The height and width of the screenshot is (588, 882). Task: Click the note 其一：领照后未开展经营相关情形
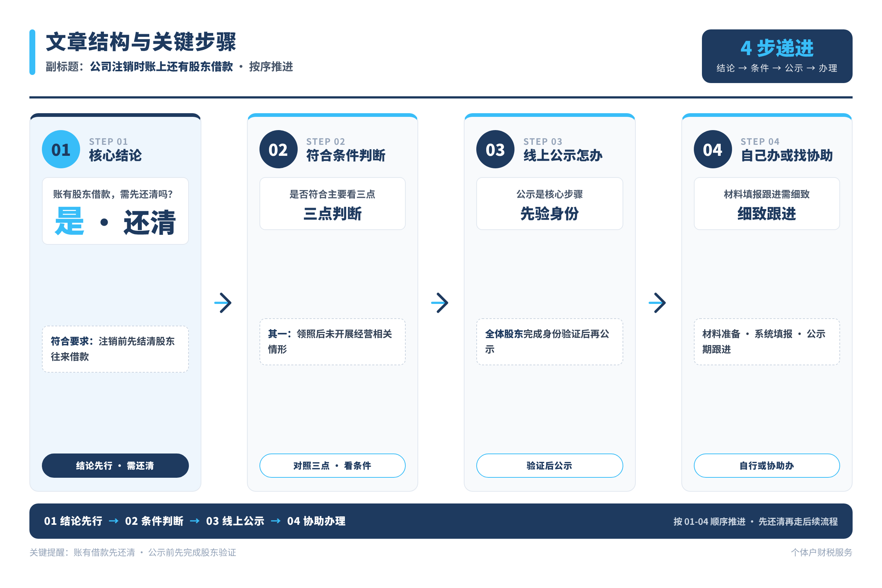pos(332,342)
